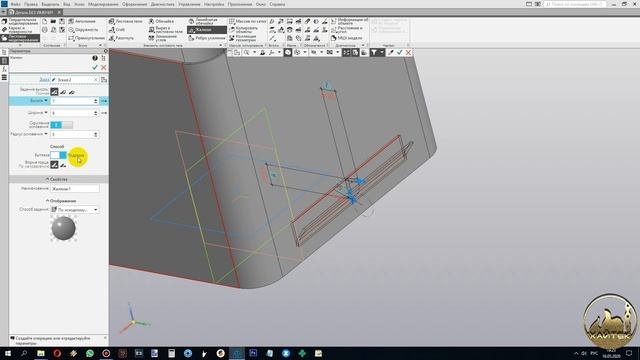Click the Разогнуть (unbend) tool
The width and height of the screenshot is (640, 360).
tap(122, 38)
